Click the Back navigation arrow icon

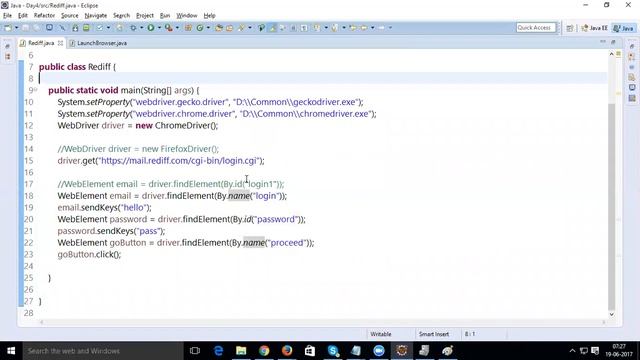tap(364, 28)
